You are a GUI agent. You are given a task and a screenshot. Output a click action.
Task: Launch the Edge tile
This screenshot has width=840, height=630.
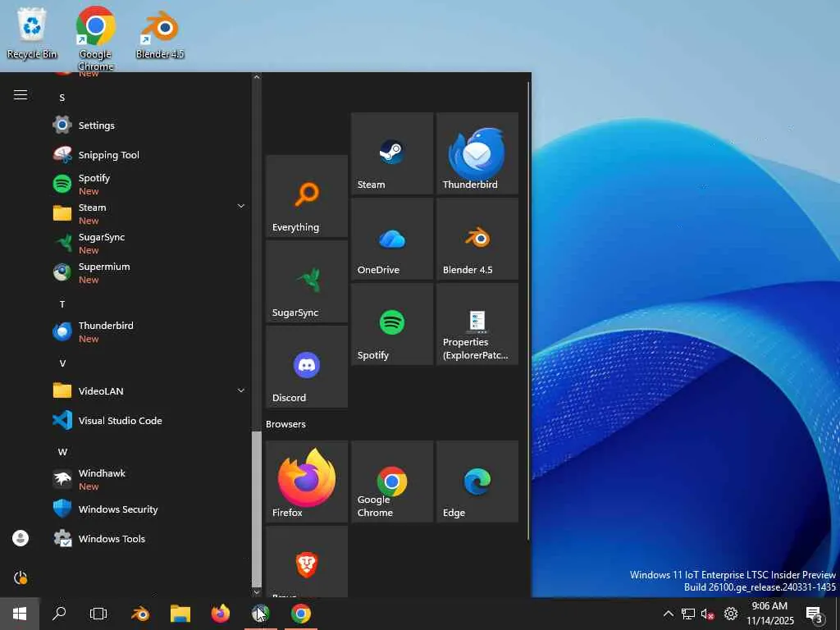477,481
